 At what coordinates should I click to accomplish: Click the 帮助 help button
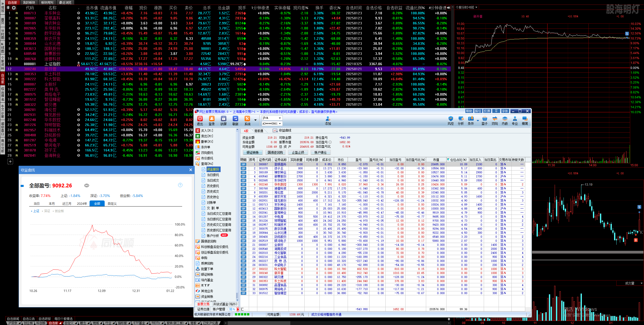(469, 111)
